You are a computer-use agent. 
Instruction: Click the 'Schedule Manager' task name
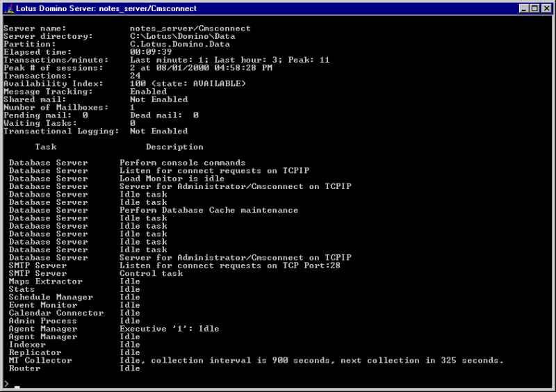[x=51, y=297]
